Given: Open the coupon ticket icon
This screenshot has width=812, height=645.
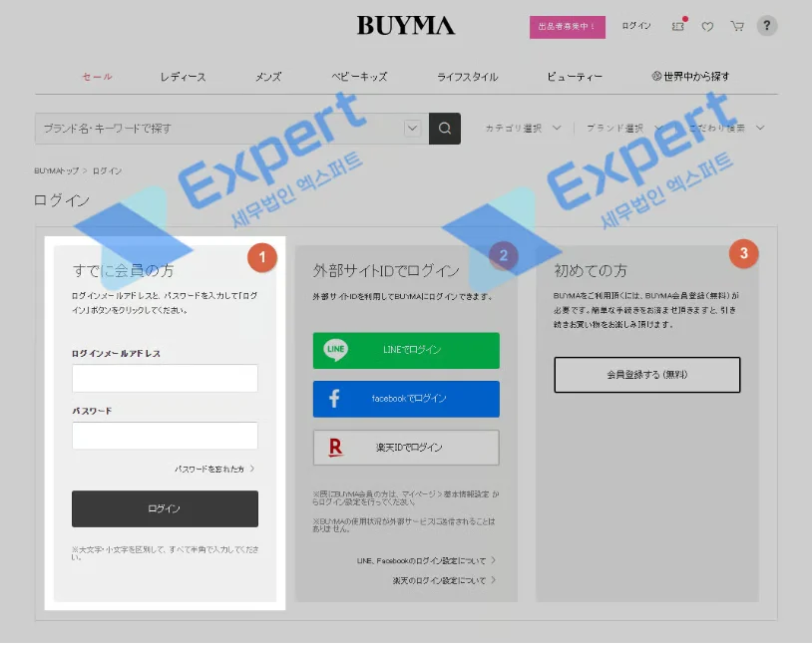Looking at the screenshot, I should [678, 26].
